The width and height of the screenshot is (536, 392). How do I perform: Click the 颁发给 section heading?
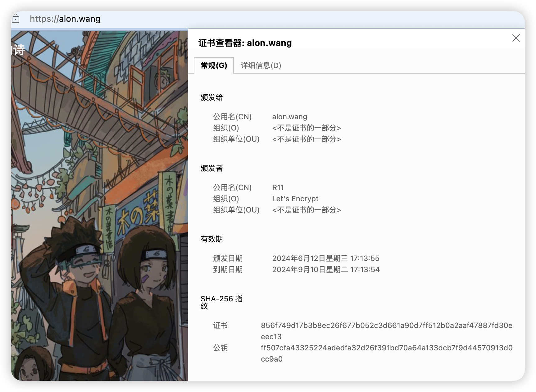coord(211,98)
